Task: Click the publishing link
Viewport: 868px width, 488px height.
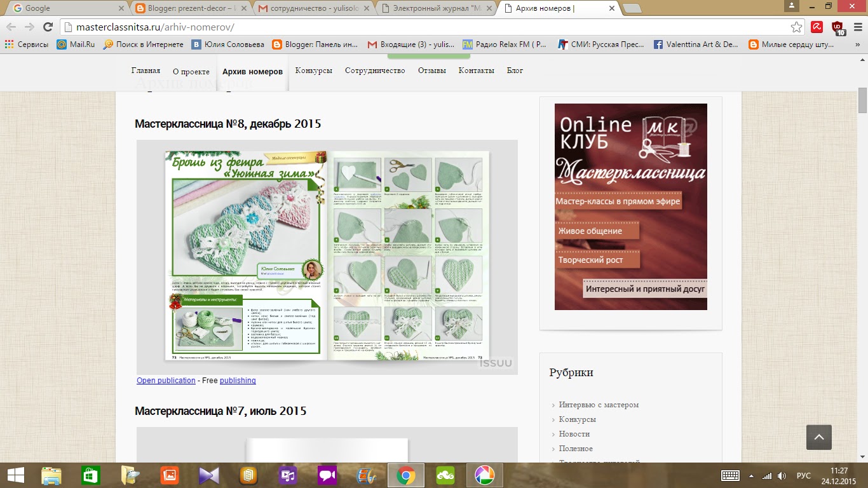Action: pyautogui.click(x=238, y=381)
